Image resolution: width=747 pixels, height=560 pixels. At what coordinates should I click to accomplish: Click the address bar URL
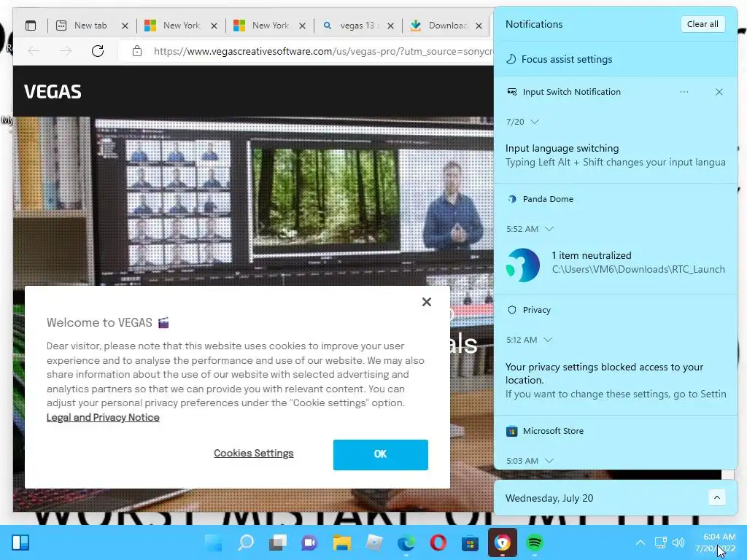click(x=323, y=51)
